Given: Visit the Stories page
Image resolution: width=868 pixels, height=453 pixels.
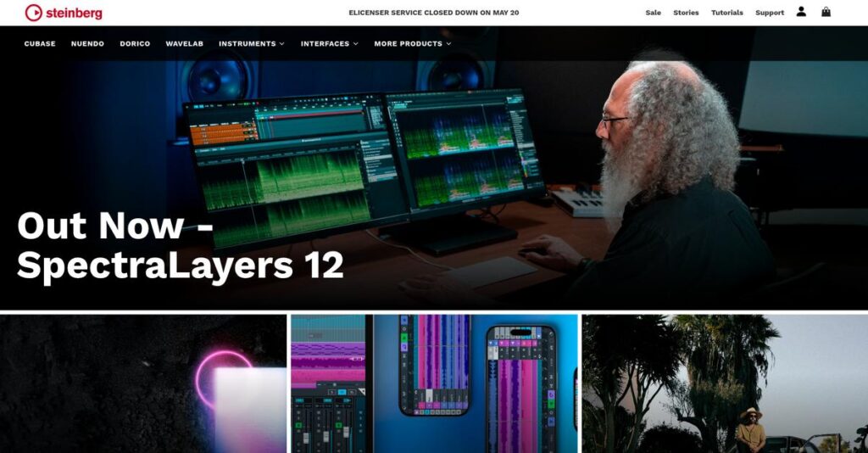Looking at the screenshot, I should (686, 13).
